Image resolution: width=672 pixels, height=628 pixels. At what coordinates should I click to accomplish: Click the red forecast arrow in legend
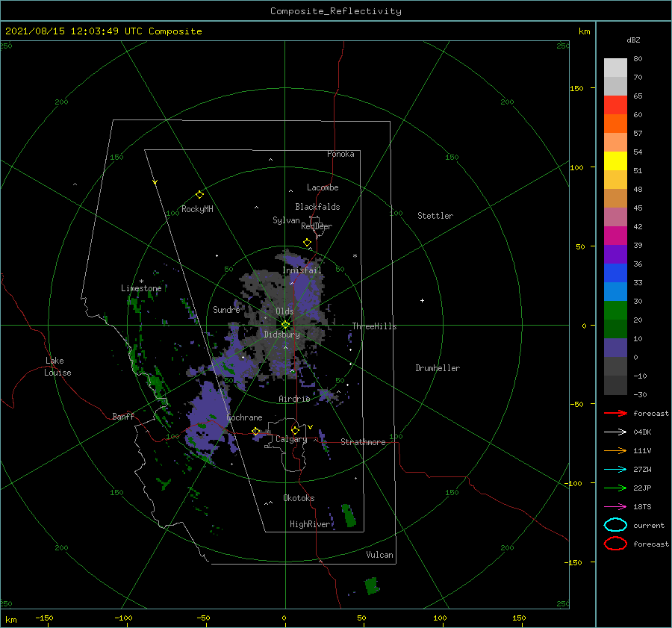615,413
